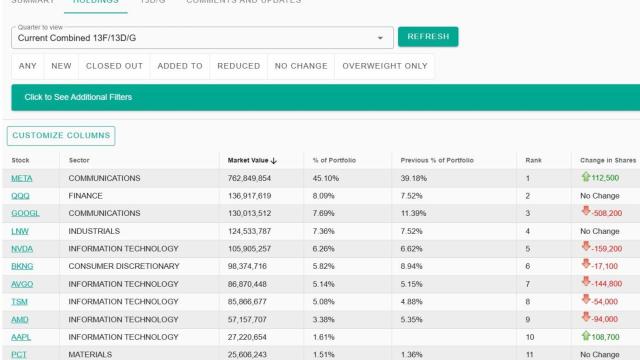Screen dimensions: 640x360
Task: Click red down arrow in BKNG row
Action: pyautogui.click(x=586, y=264)
